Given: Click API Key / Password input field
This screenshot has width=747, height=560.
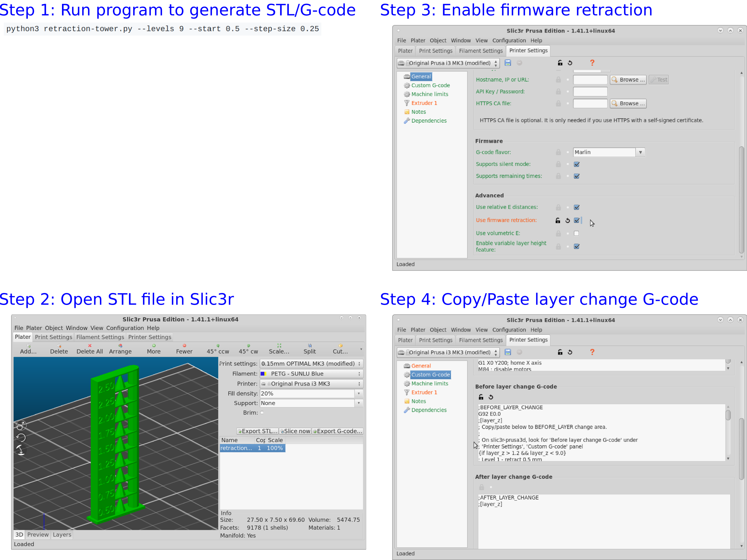Looking at the screenshot, I should (590, 91).
